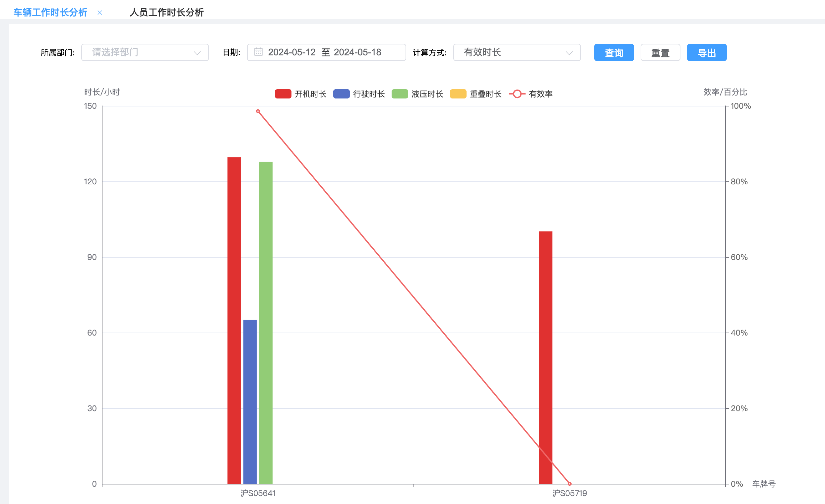Toggle the 开机时长 red legend swatch
Image resolution: width=825 pixels, height=504 pixels.
point(283,94)
